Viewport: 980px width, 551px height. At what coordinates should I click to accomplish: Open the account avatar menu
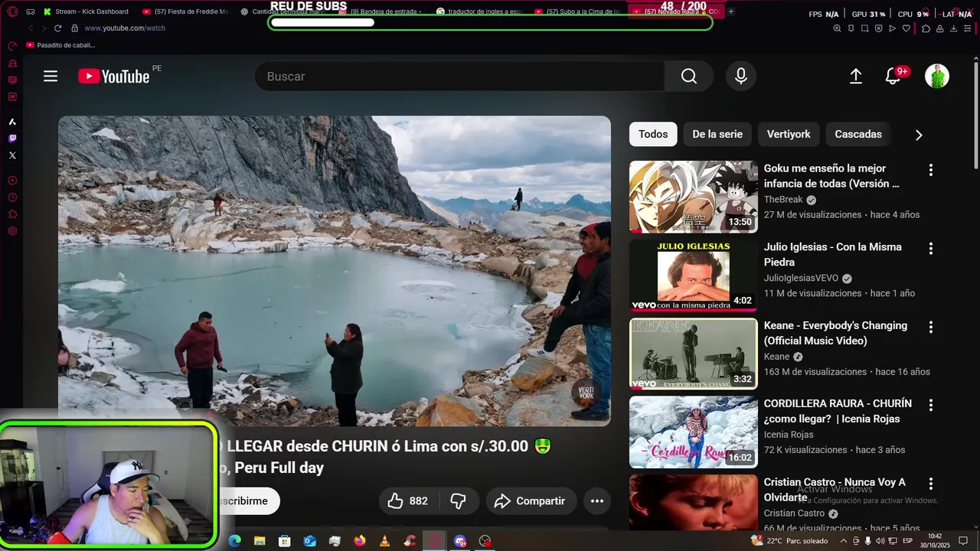pos(937,76)
